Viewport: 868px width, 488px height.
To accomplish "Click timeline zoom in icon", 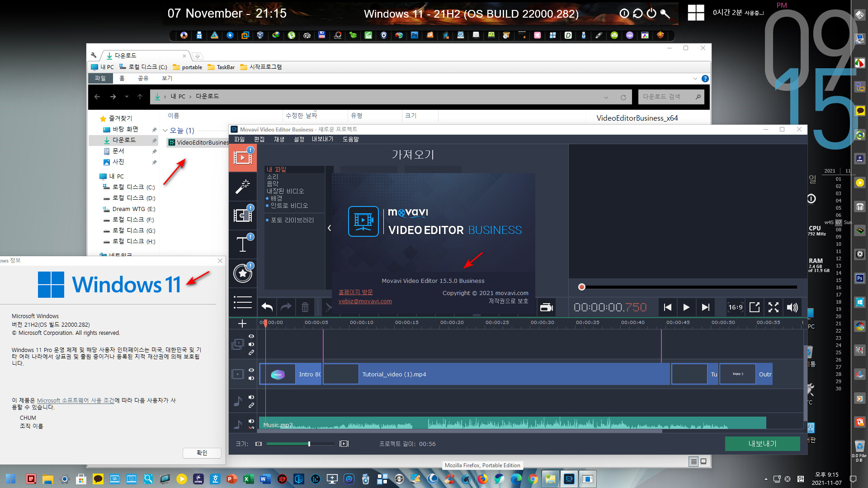I will click(344, 444).
